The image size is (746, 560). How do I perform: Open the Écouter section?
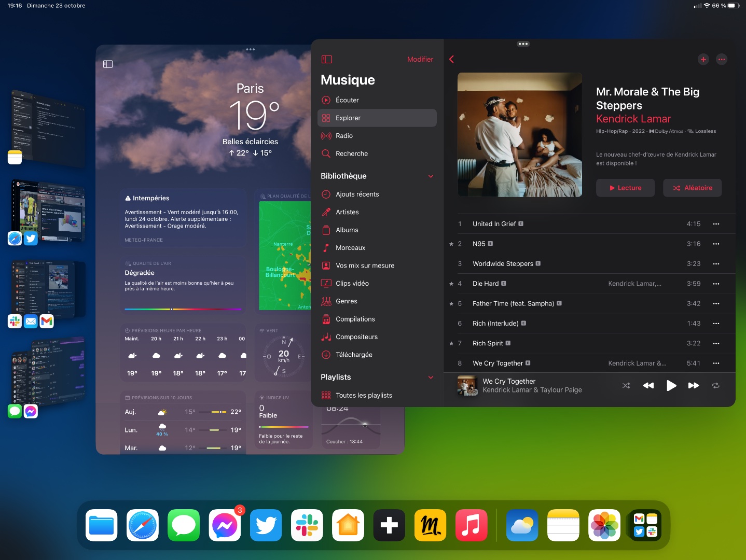pyautogui.click(x=377, y=100)
